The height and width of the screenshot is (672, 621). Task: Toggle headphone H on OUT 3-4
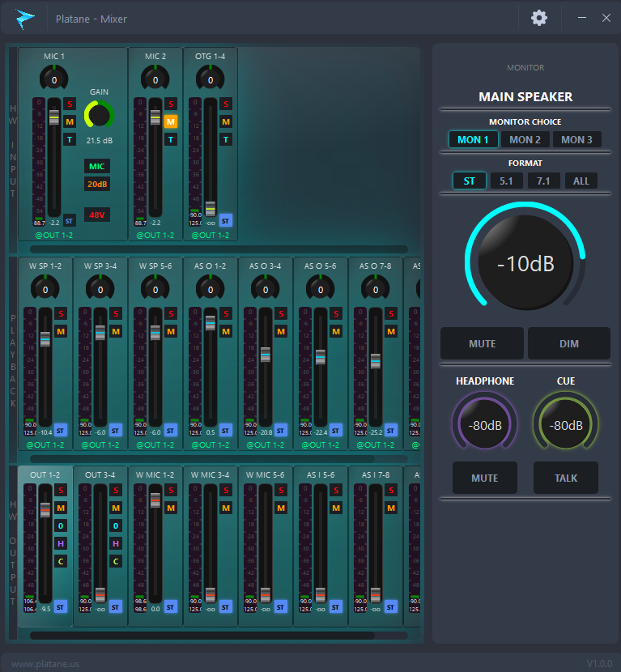116,543
